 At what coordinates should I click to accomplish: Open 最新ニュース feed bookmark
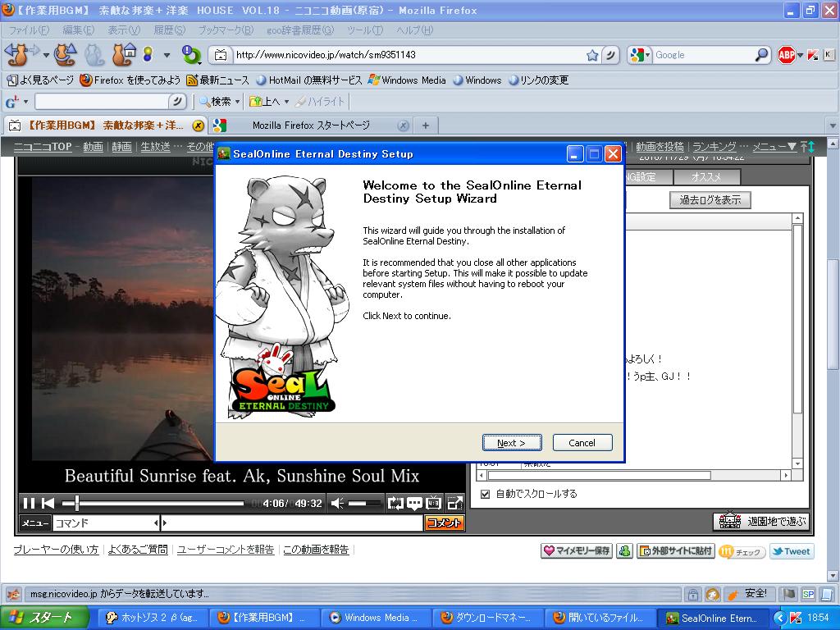(x=217, y=80)
